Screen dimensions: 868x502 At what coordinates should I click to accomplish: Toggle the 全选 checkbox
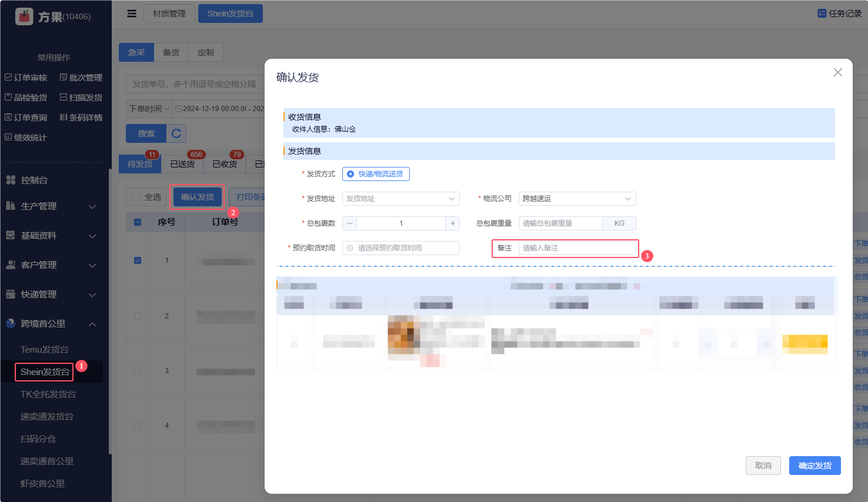click(136, 197)
